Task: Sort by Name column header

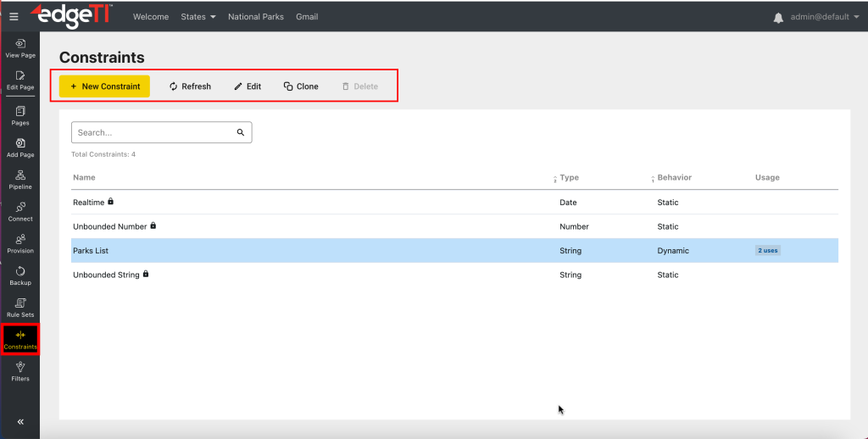Action: click(84, 177)
